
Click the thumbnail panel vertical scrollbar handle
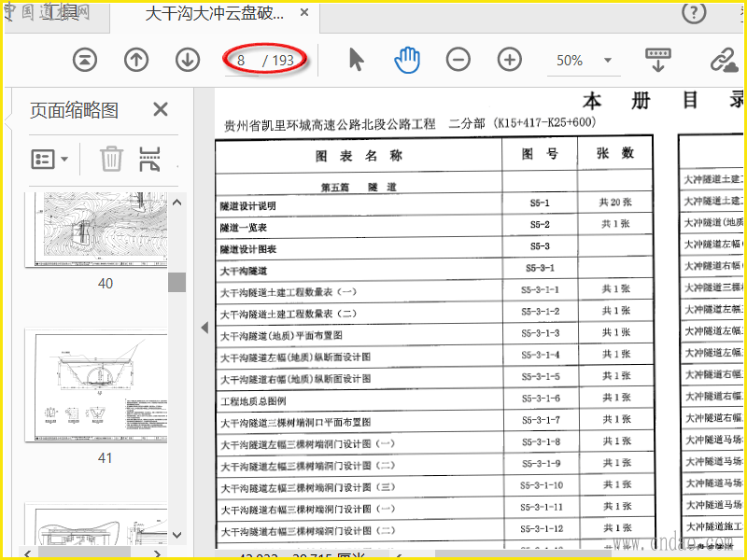[176, 282]
